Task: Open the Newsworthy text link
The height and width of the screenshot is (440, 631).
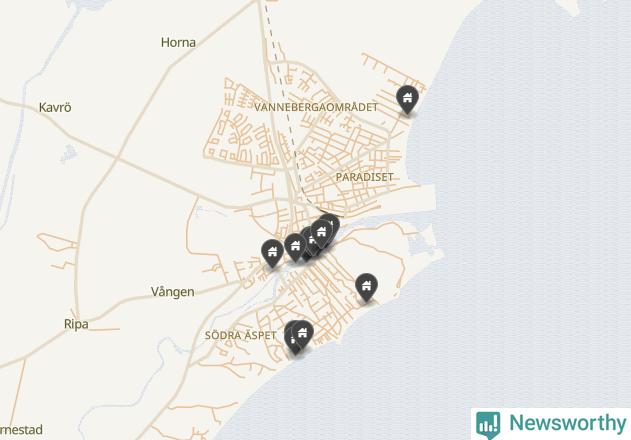Action: 568,423
